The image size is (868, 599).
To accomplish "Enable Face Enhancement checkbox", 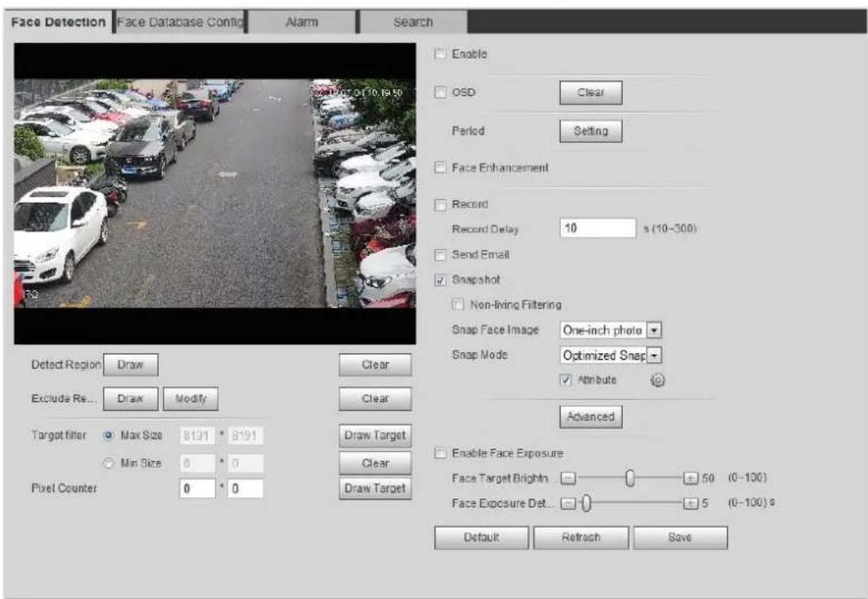I will click(440, 167).
